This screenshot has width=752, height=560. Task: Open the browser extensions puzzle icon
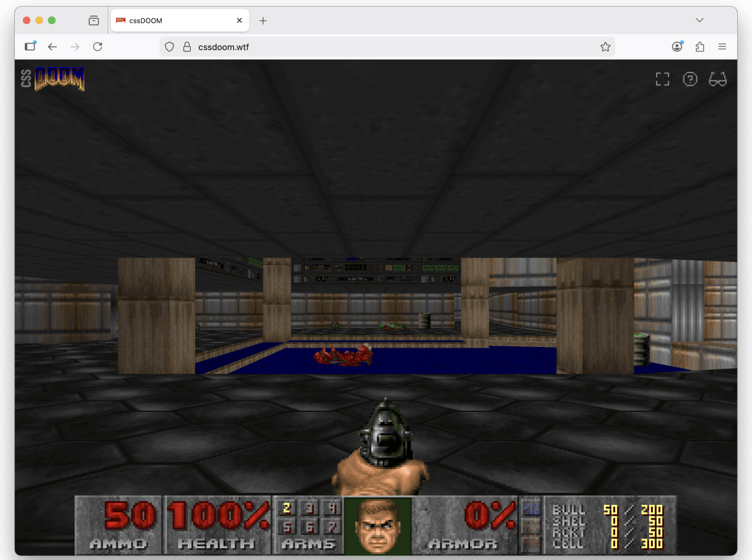[699, 46]
